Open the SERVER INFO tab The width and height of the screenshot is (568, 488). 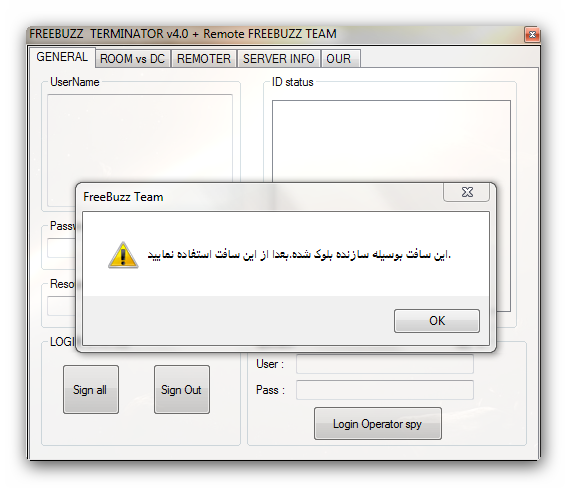(279, 59)
